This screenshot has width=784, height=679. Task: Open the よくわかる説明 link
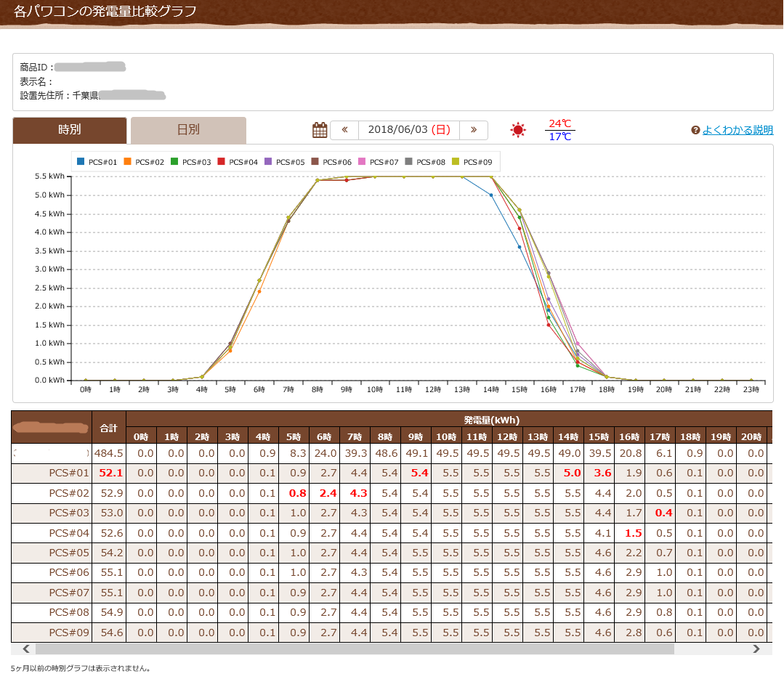737,130
